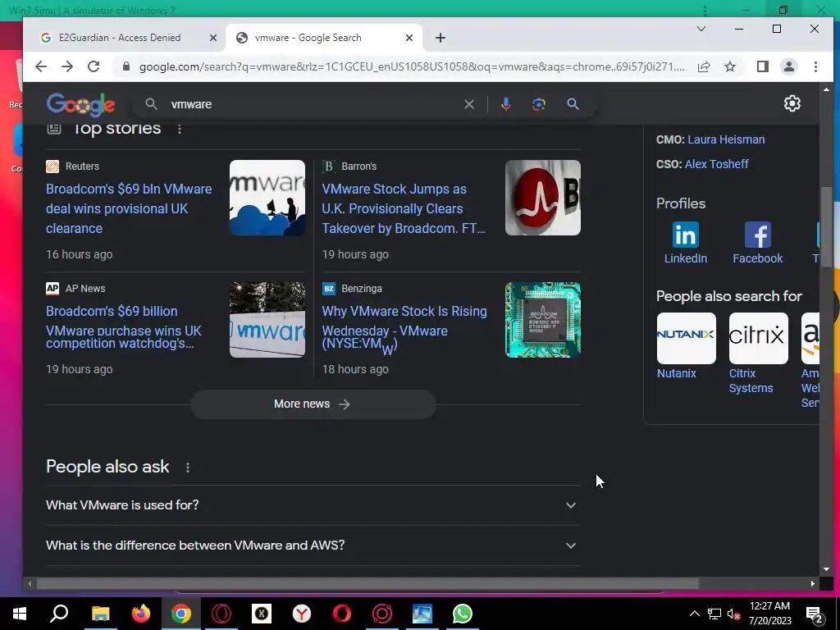Image resolution: width=840 pixels, height=630 pixels.
Task: Go back to the previous page
Action: coord(41,66)
